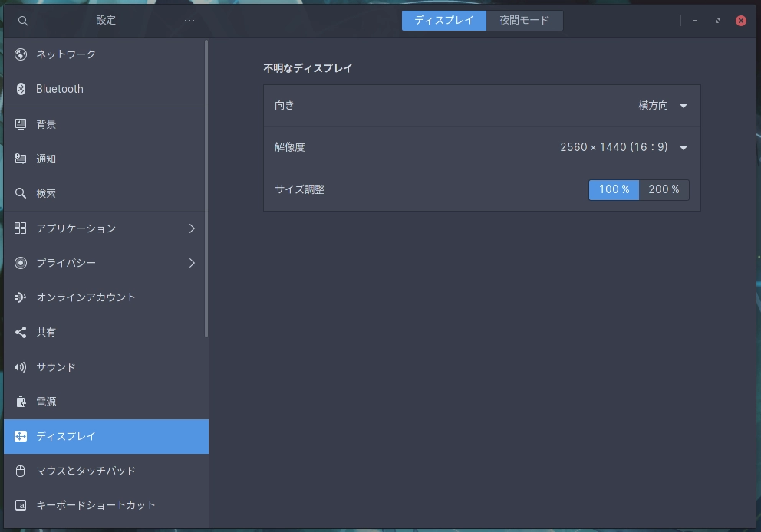Click the Bluetooth icon in sidebar
Image resolution: width=761 pixels, height=532 pixels.
pyautogui.click(x=21, y=89)
